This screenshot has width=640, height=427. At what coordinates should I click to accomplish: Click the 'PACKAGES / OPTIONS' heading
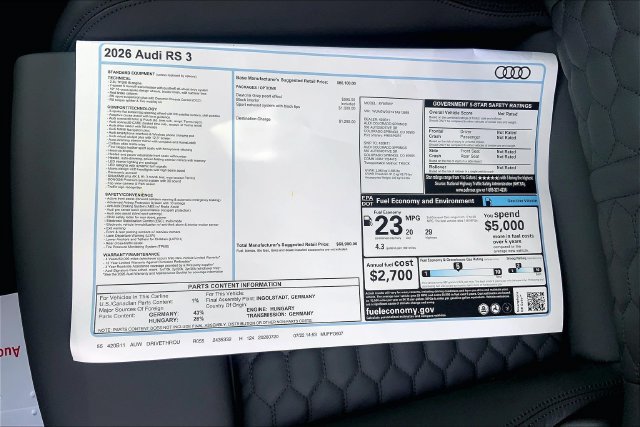256,87
